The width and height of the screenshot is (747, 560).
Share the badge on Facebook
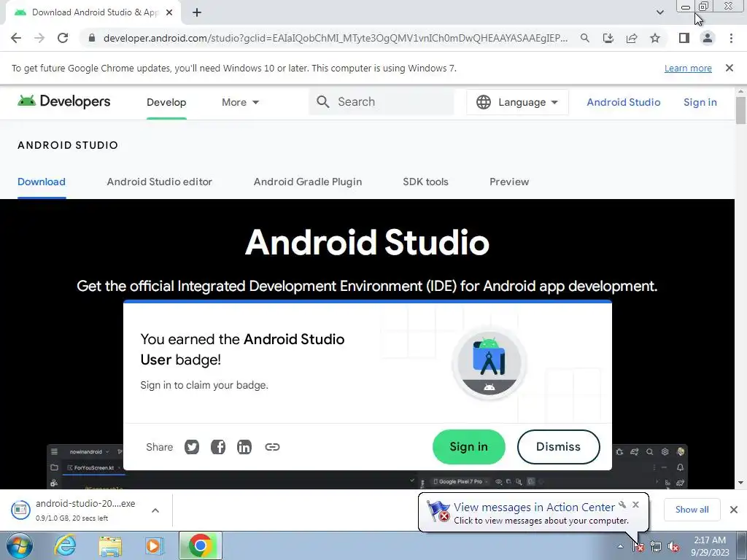(x=217, y=447)
